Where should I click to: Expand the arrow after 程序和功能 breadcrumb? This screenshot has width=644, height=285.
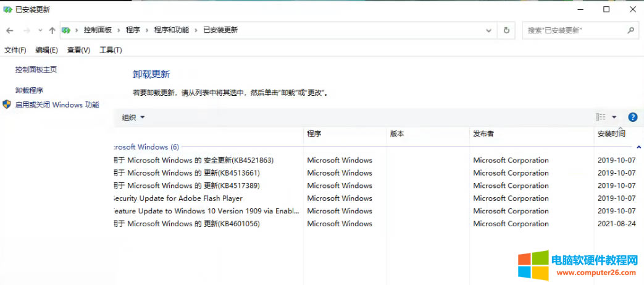196,30
